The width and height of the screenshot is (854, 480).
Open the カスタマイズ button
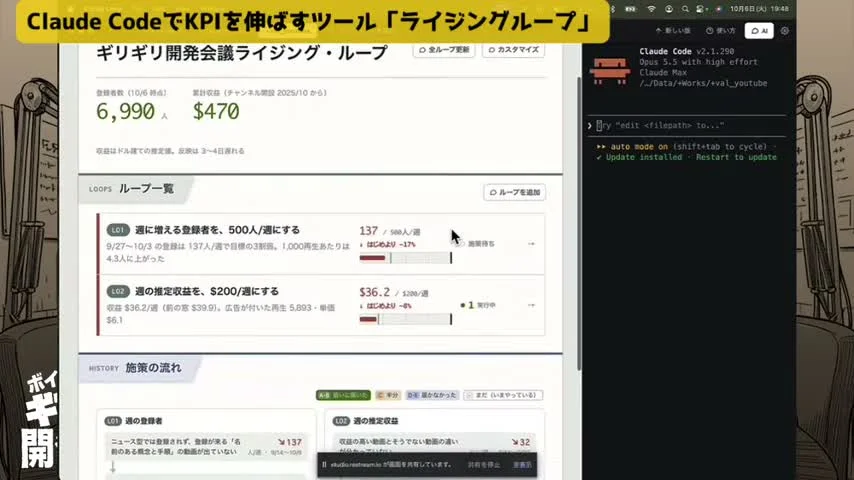pos(513,50)
